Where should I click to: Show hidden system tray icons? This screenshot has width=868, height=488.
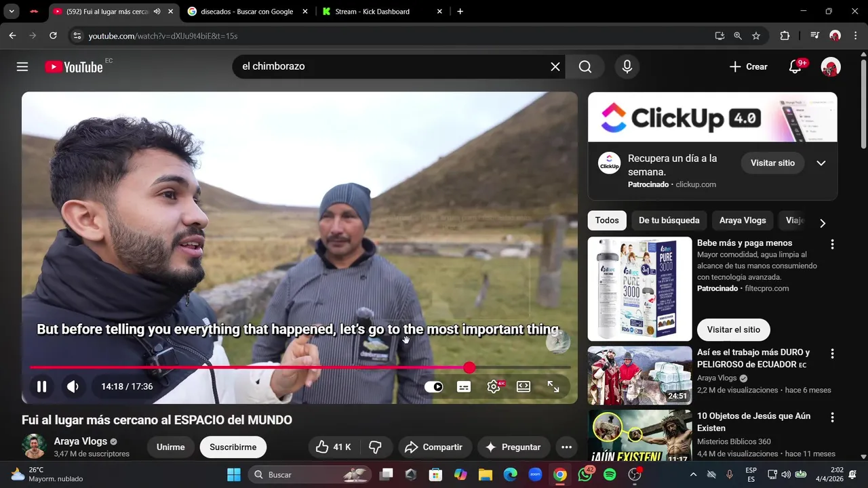click(693, 474)
